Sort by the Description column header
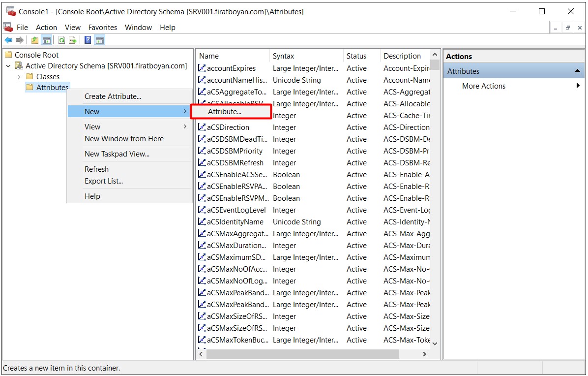This screenshot has height=376, width=588. pyautogui.click(x=405, y=56)
